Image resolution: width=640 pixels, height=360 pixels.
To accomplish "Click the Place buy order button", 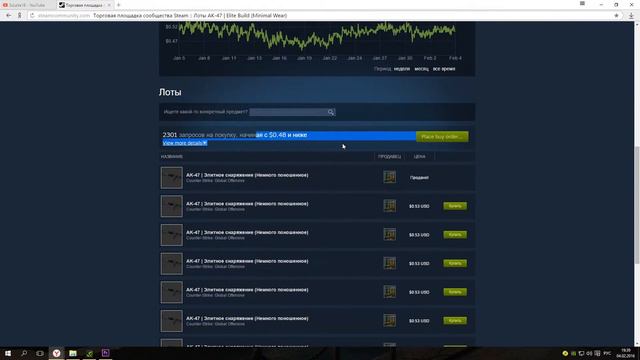I will [x=442, y=136].
